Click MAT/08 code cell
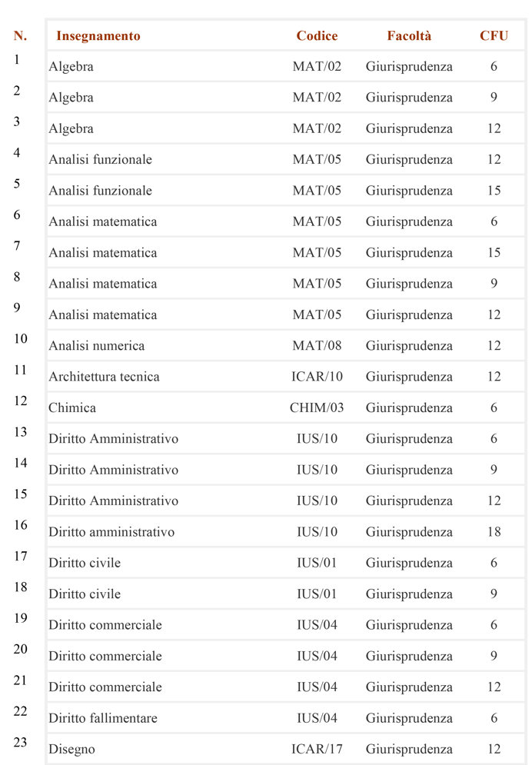The height and width of the screenshot is (765, 532). (x=317, y=345)
